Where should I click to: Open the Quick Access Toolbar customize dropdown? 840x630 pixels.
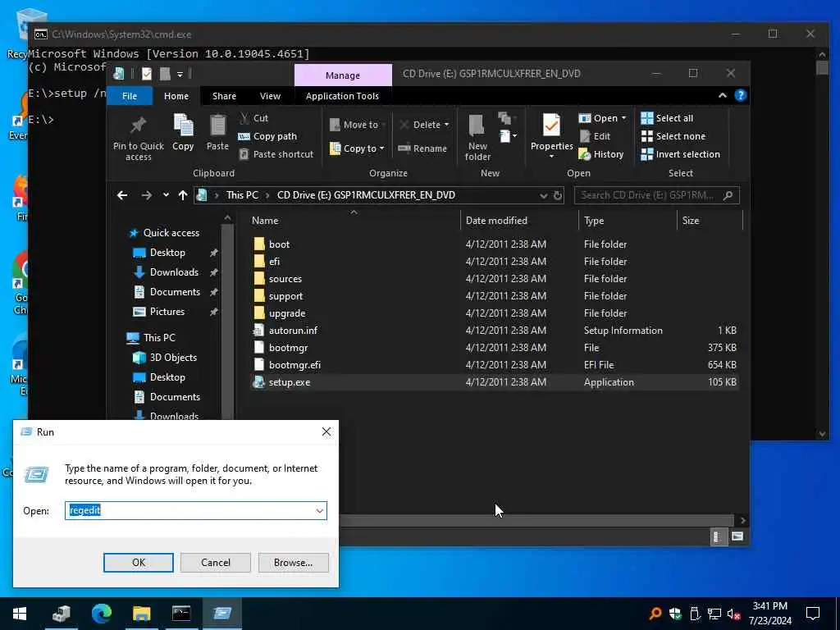coord(180,74)
